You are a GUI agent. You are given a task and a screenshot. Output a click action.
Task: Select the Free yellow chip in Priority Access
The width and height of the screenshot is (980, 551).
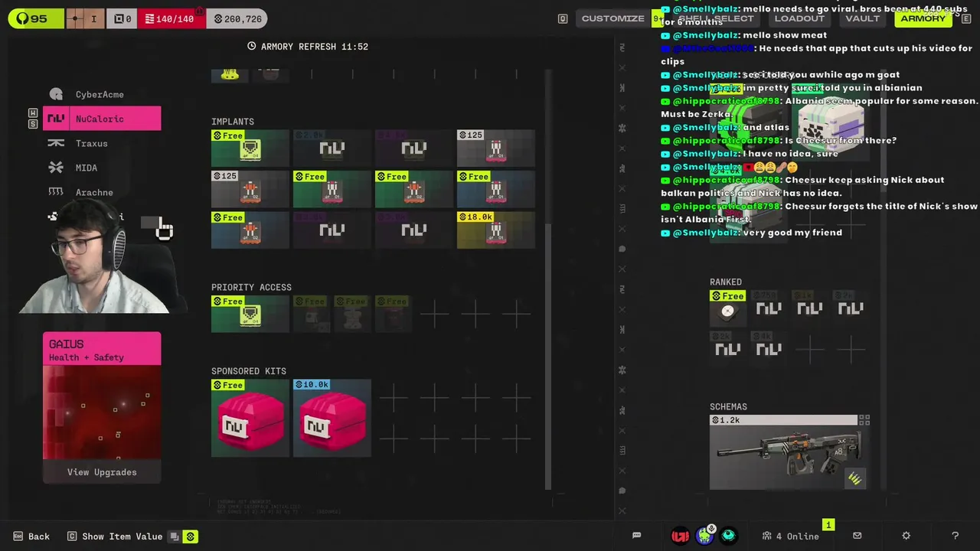tap(250, 314)
